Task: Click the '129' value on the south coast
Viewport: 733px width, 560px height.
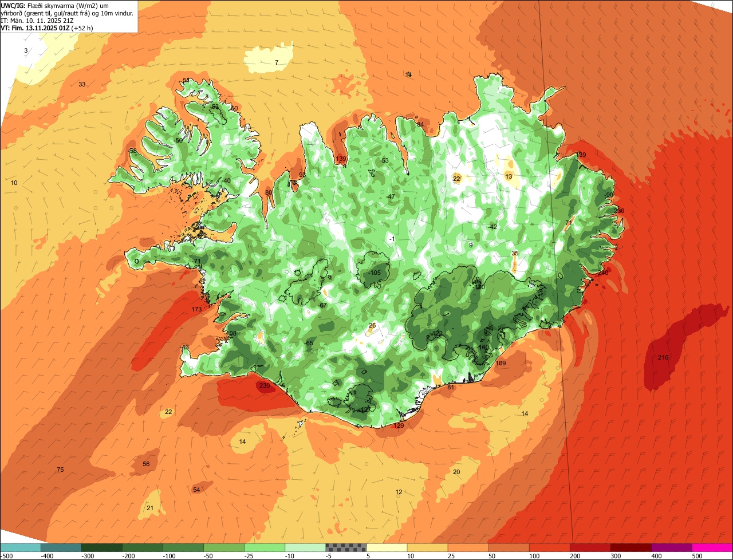Action: (x=399, y=426)
